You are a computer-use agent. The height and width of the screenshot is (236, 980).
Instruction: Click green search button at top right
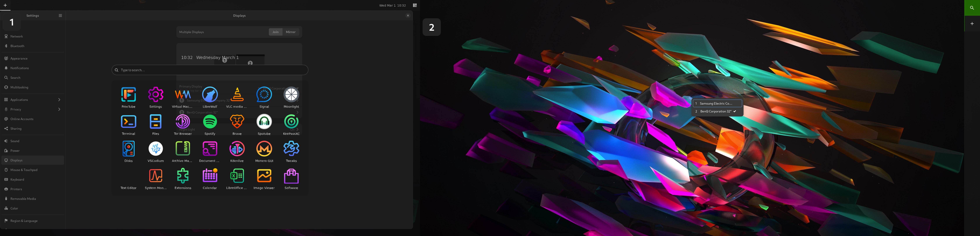(x=972, y=8)
